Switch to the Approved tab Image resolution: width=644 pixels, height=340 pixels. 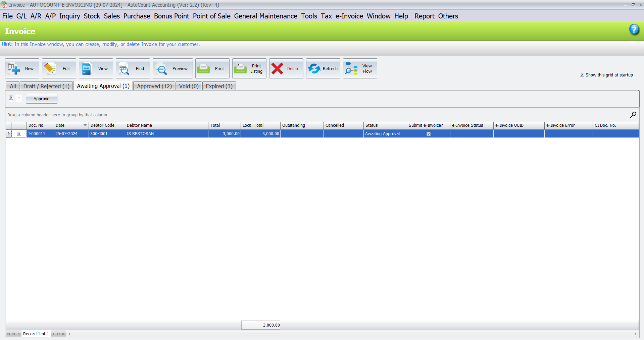pos(154,86)
